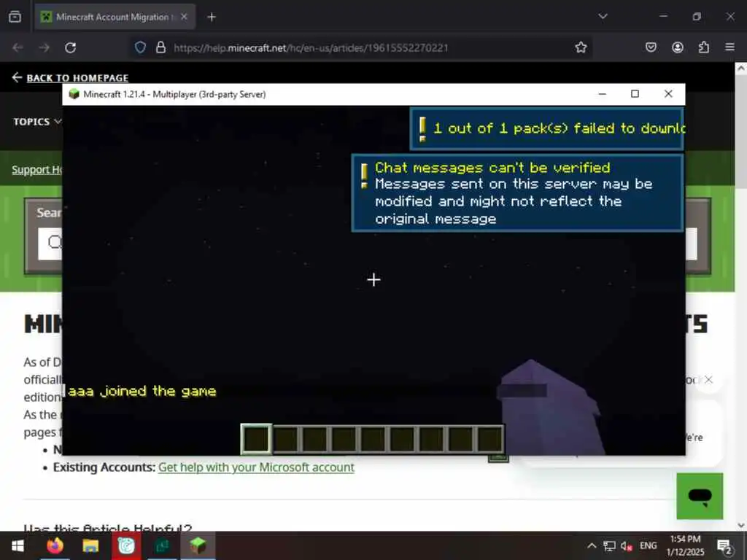
Task: Bookmark this page with the star
Action: pos(581,47)
